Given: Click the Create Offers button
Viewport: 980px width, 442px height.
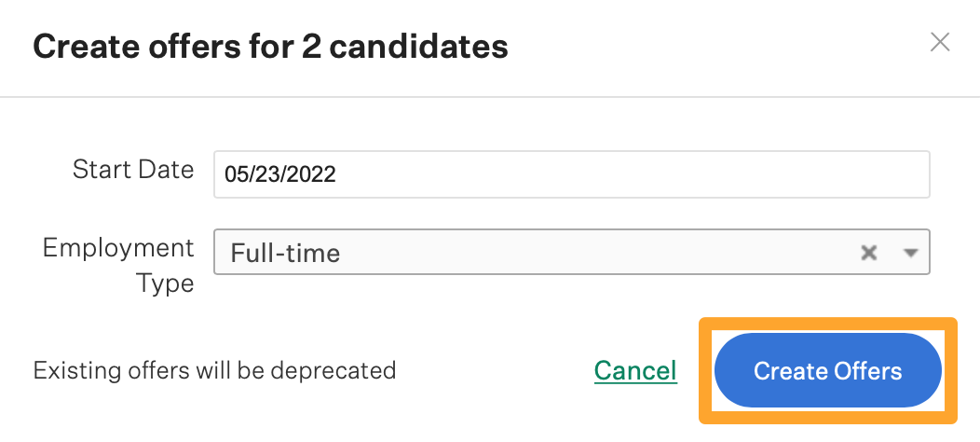Looking at the screenshot, I should (x=827, y=370).
